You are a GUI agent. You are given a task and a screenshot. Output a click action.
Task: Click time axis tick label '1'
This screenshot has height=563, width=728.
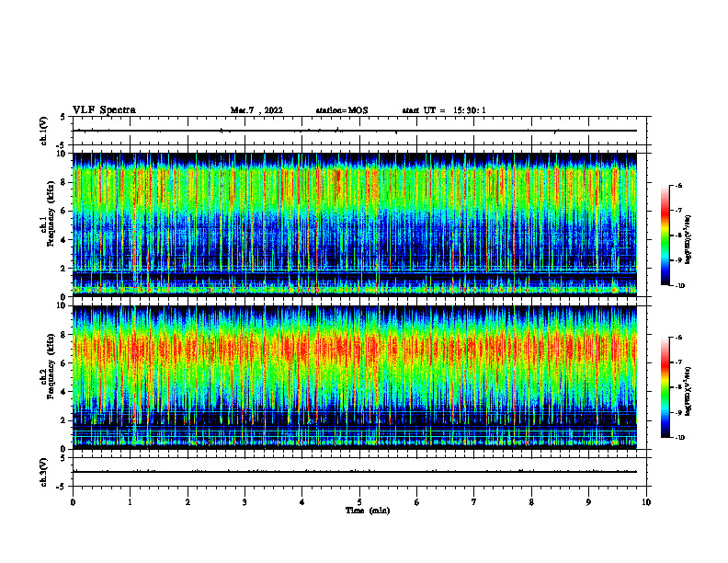[130, 502]
